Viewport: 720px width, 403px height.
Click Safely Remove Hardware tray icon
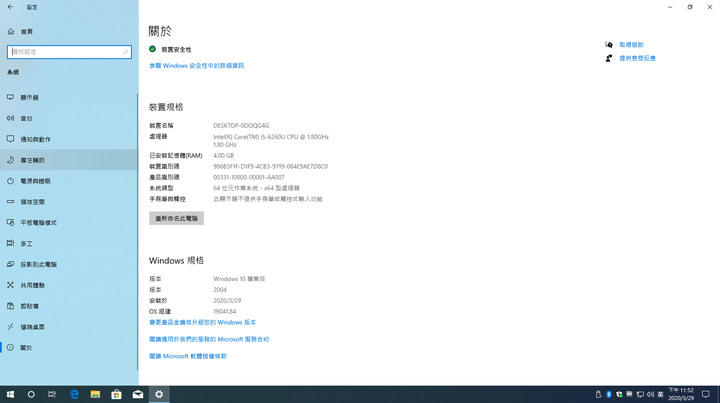pyautogui.click(x=598, y=394)
